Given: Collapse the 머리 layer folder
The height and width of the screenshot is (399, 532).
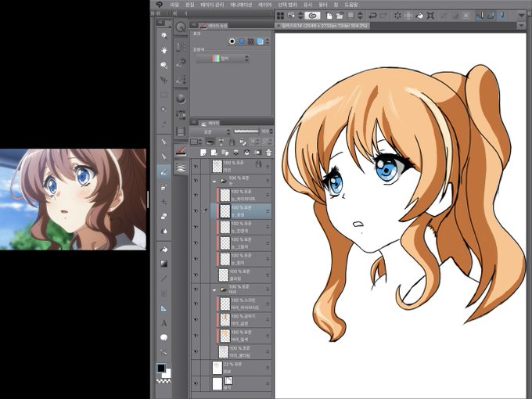Looking at the screenshot, I should pos(214,290).
